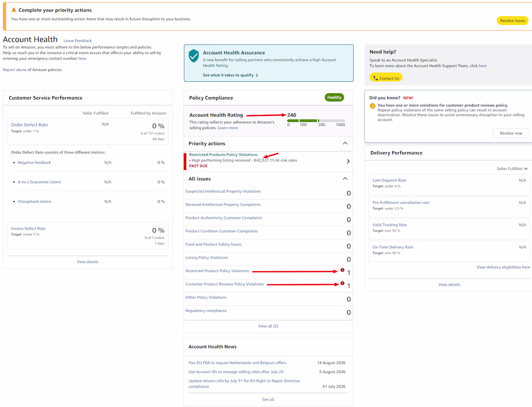
Task: Open Valid Tracking Rate metric
Action: (389, 225)
